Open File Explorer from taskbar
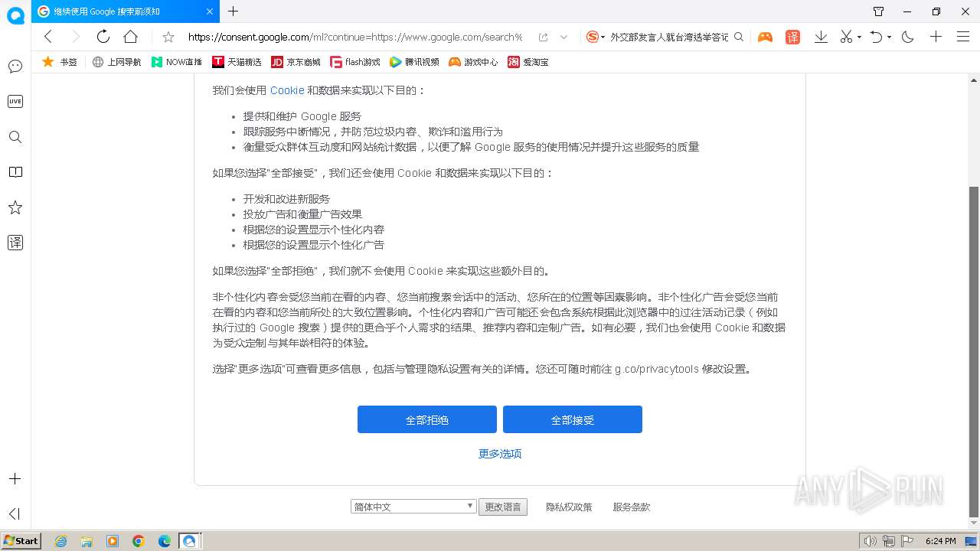The width and height of the screenshot is (980, 551). [87, 541]
